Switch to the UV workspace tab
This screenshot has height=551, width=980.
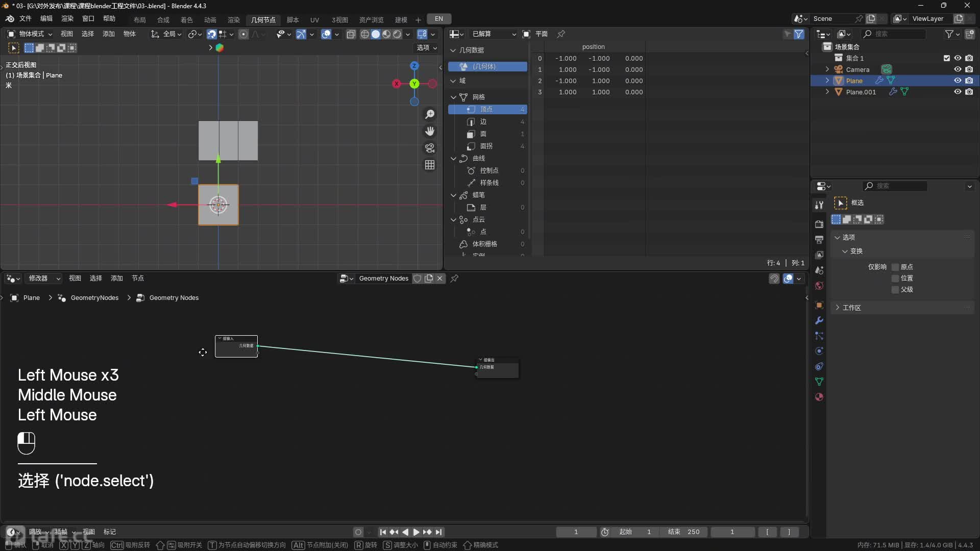(314, 19)
